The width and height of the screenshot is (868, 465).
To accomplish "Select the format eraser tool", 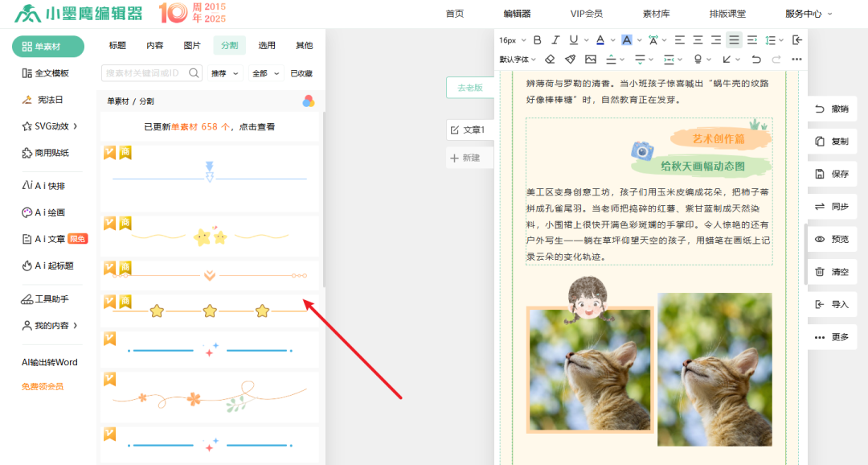I will (x=550, y=59).
